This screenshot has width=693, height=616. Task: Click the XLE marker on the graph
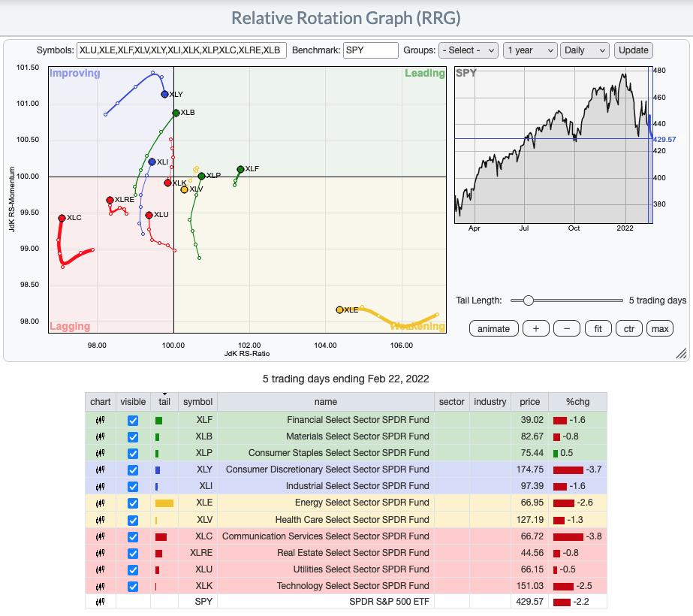[x=339, y=310]
